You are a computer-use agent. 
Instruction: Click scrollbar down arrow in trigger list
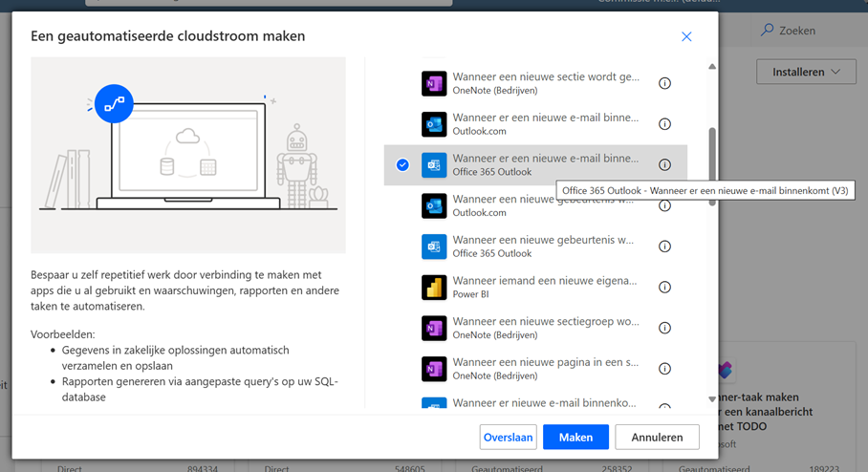[x=712, y=399]
